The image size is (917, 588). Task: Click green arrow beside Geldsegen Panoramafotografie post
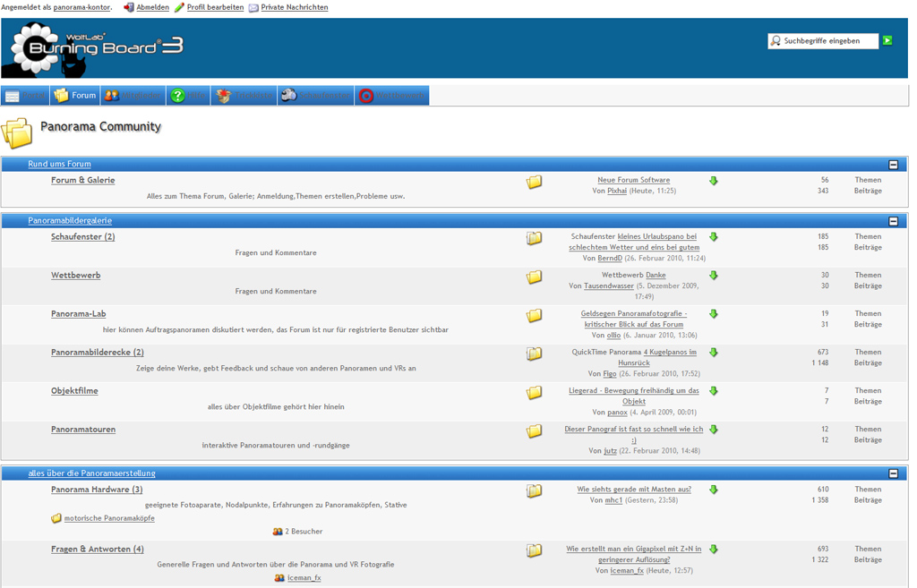[714, 314]
